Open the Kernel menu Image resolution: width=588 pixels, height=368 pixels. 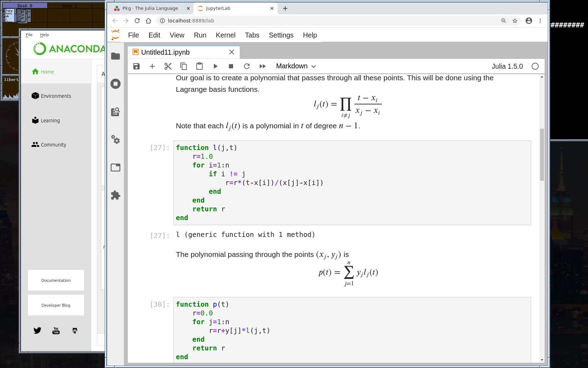(225, 35)
